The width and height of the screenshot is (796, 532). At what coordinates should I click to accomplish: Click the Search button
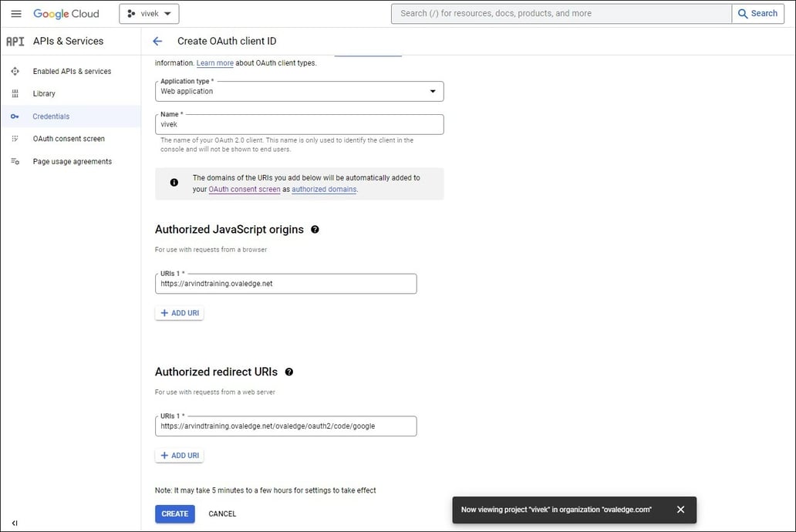(758, 14)
